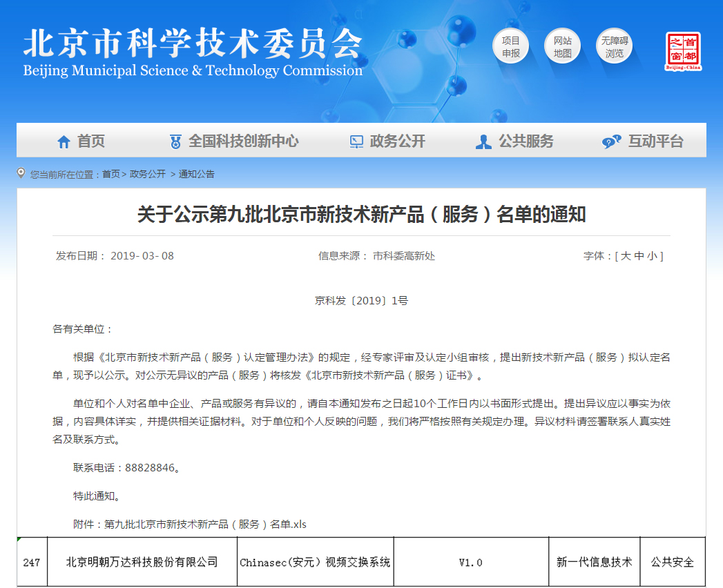Click the medal icon beside 全国科技创新中心

(x=175, y=142)
